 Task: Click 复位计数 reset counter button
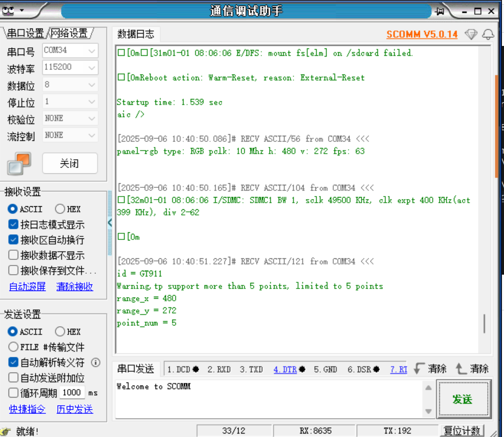[x=462, y=431]
